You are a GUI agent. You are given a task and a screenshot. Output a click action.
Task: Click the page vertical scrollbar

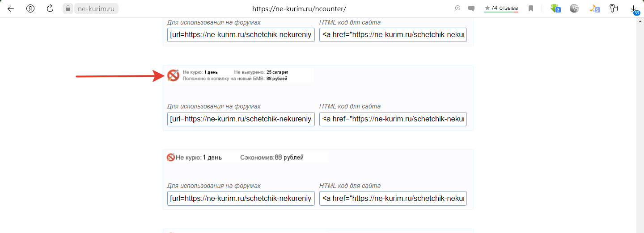coord(640,125)
